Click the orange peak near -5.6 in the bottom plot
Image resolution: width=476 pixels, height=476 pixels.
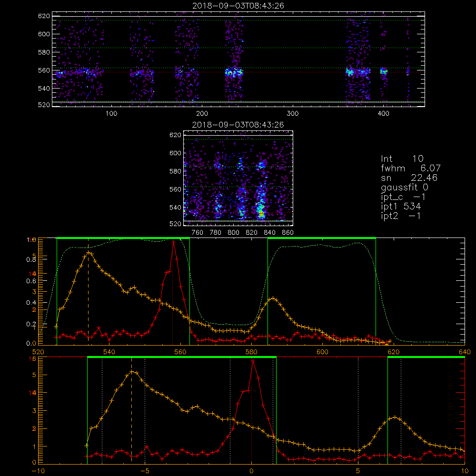pyautogui.click(x=131, y=372)
